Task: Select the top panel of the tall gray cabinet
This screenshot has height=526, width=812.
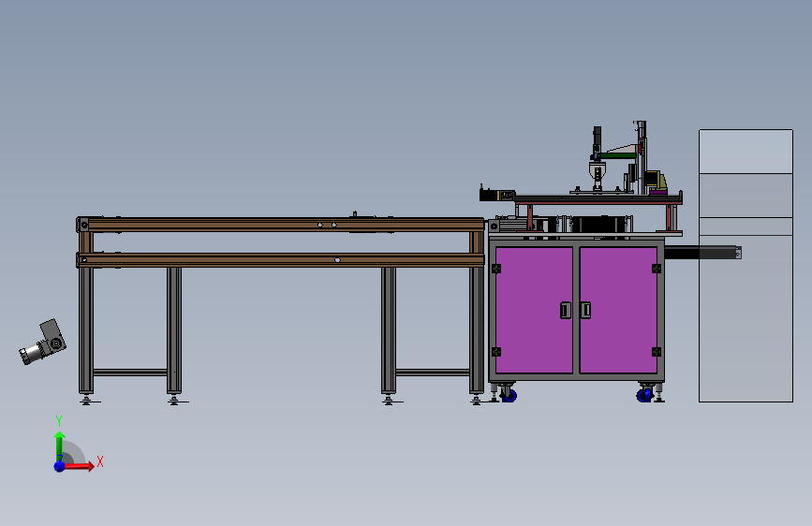Action: point(746,152)
